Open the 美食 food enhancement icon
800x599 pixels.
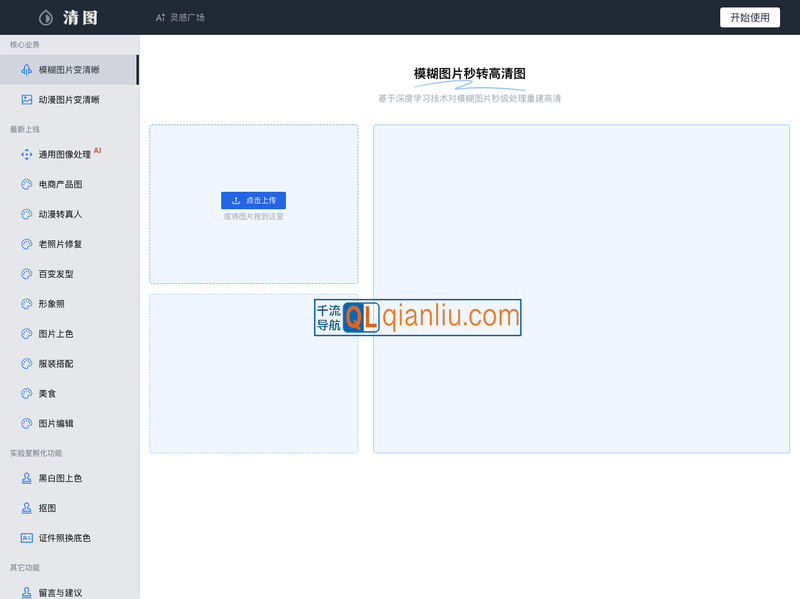click(x=28, y=394)
